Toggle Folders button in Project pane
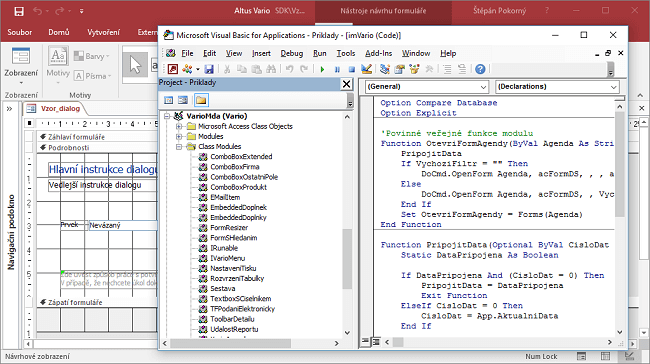The height and width of the screenshot is (364, 650). pyautogui.click(x=201, y=100)
